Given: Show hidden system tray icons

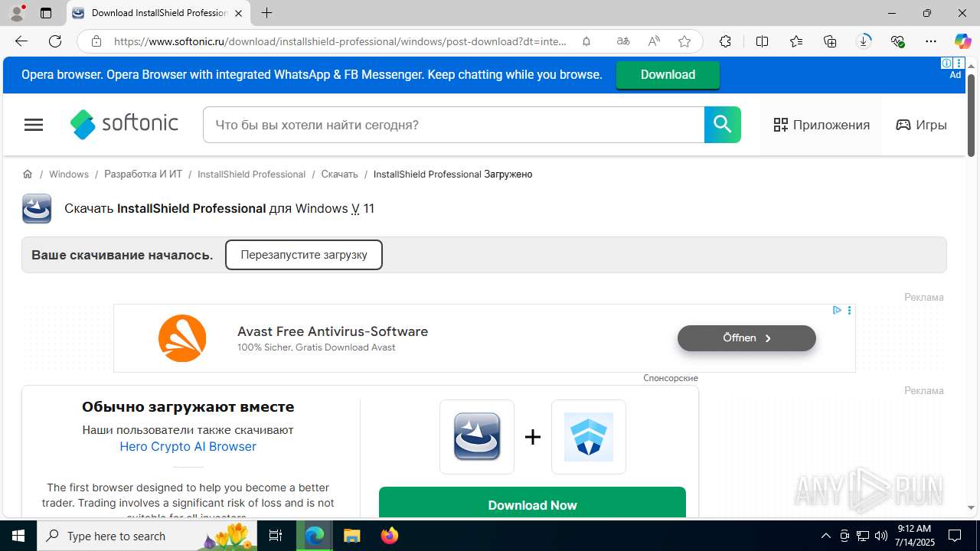Looking at the screenshot, I should [x=825, y=536].
